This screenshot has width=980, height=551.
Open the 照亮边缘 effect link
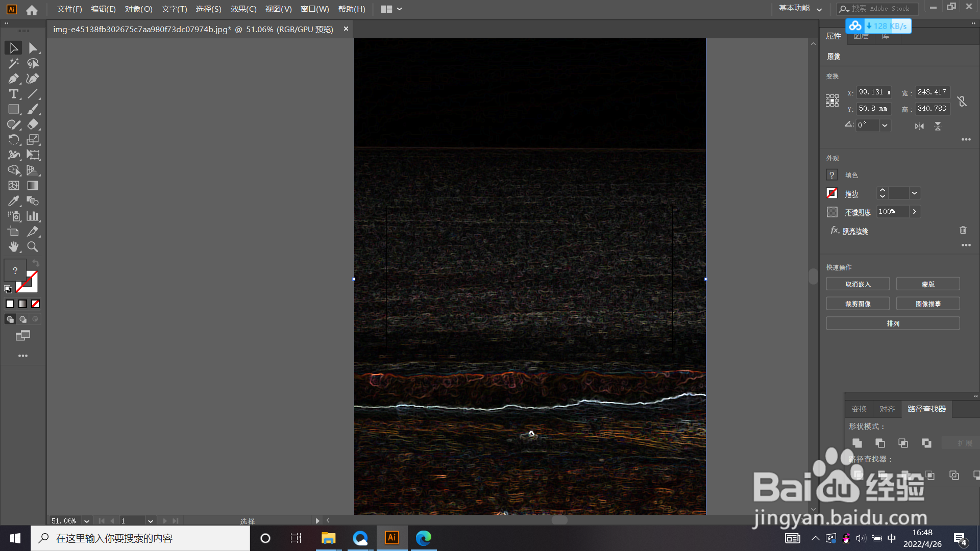(855, 231)
